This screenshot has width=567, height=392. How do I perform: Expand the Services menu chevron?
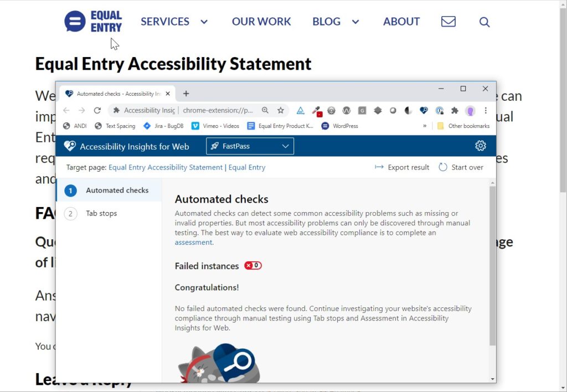point(204,22)
